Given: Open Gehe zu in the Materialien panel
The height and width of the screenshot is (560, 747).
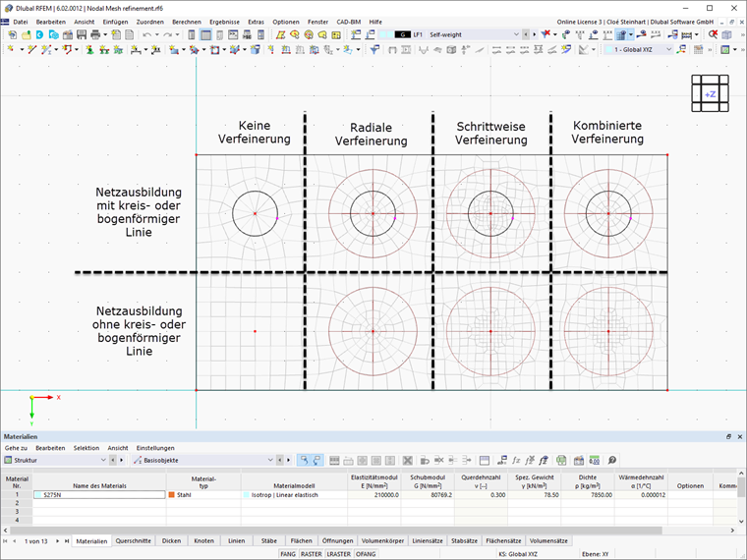Looking at the screenshot, I should (x=16, y=448).
